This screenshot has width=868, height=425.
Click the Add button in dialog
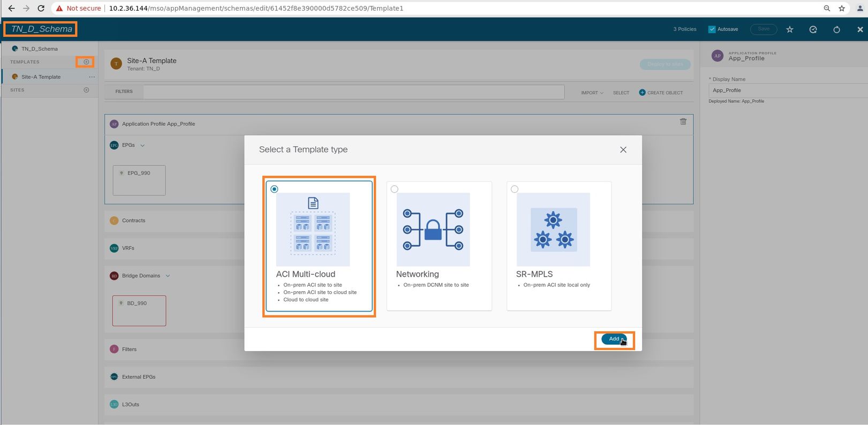coord(614,339)
